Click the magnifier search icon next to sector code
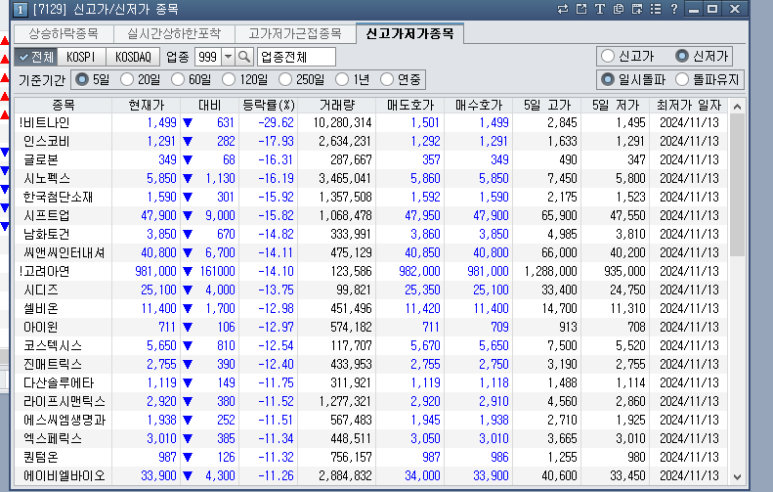Viewport: 773px width, 492px height. pos(244,57)
